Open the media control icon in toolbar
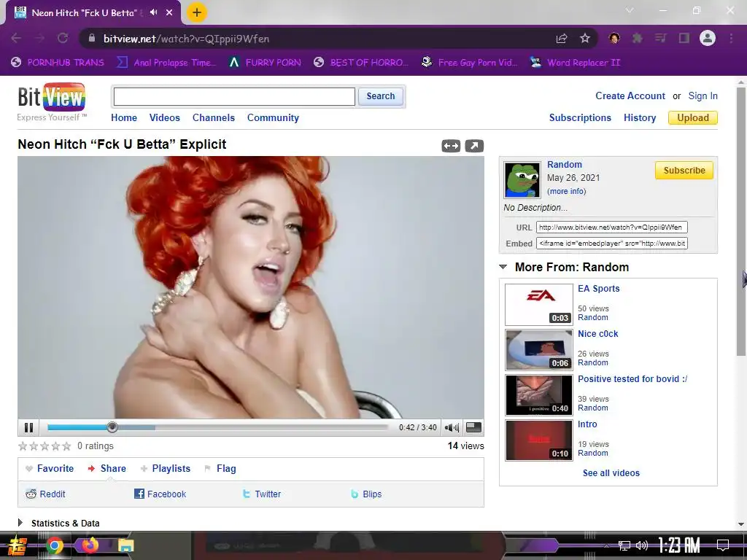Screen dimensions: 747x560 point(660,38)
